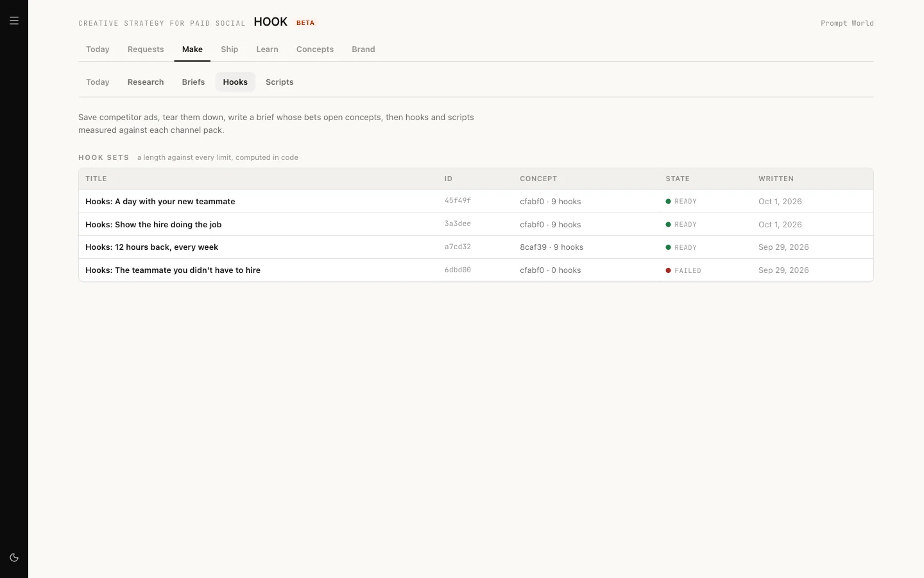
Task: Open the Scripts sub-tab
Action: (280, 82)
